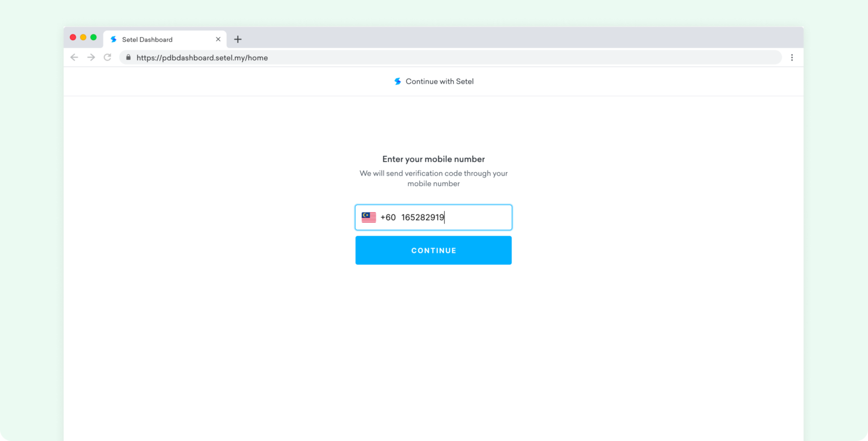
Task: Click the Setel favicon on the tab
Action: [114, 40]
